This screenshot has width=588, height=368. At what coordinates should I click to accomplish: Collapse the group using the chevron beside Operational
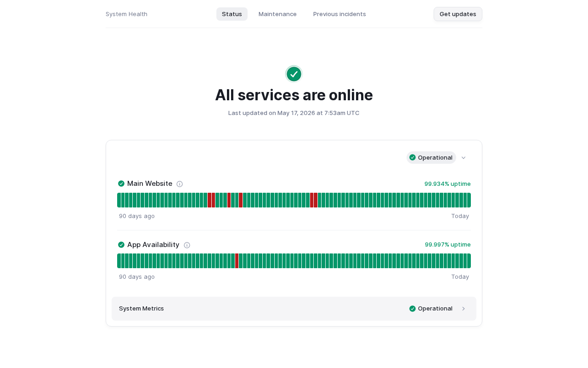pos(464,158)
